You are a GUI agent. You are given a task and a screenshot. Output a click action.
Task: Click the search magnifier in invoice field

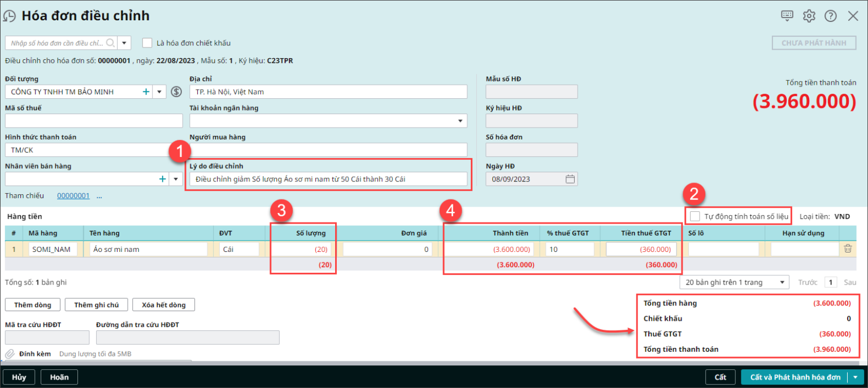[x=110, y=43]
